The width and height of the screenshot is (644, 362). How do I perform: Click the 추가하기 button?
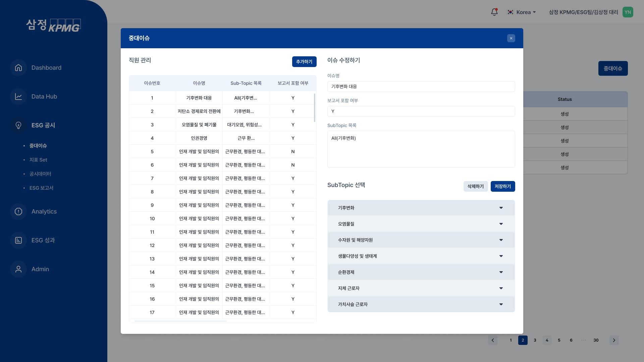point(304,62)
